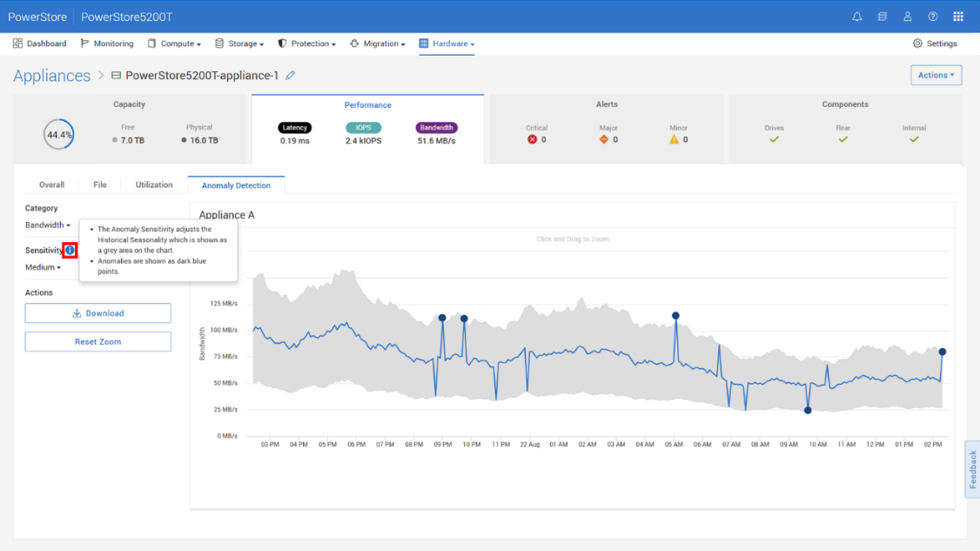Click the pencil edit icon beside appliance name
The image size is (980, 551).
(x=291, y=76)
